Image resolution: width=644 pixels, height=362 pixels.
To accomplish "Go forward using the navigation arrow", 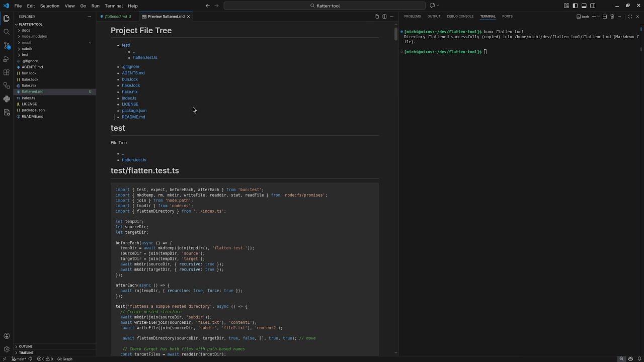I will pyautogui.click(x=217, y=6).
